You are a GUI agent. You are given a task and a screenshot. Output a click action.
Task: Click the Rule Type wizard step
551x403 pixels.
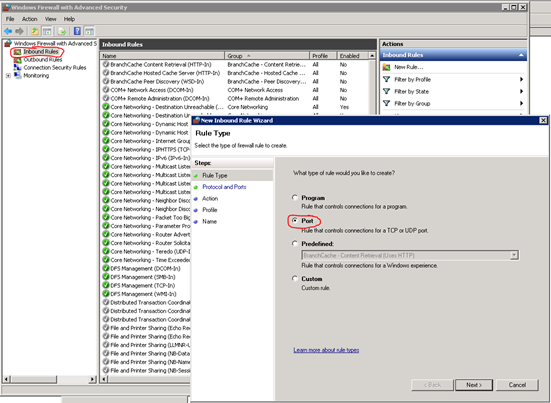click(x=215, y=175)
